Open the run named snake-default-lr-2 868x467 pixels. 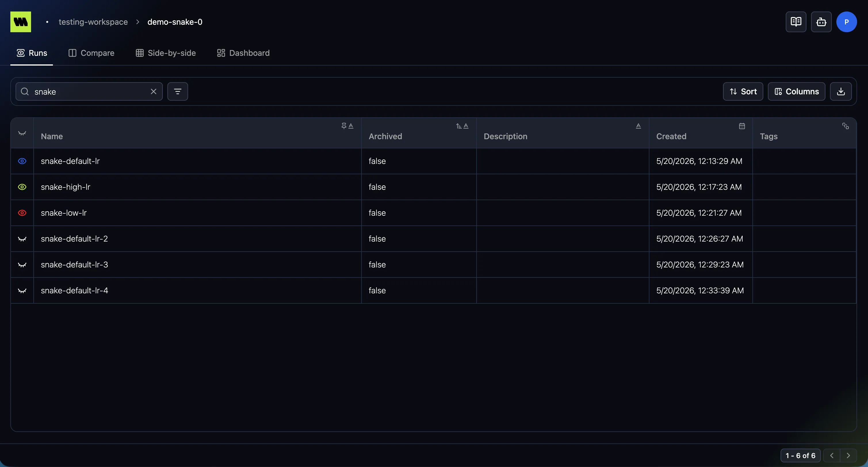(x=74, y=239)
